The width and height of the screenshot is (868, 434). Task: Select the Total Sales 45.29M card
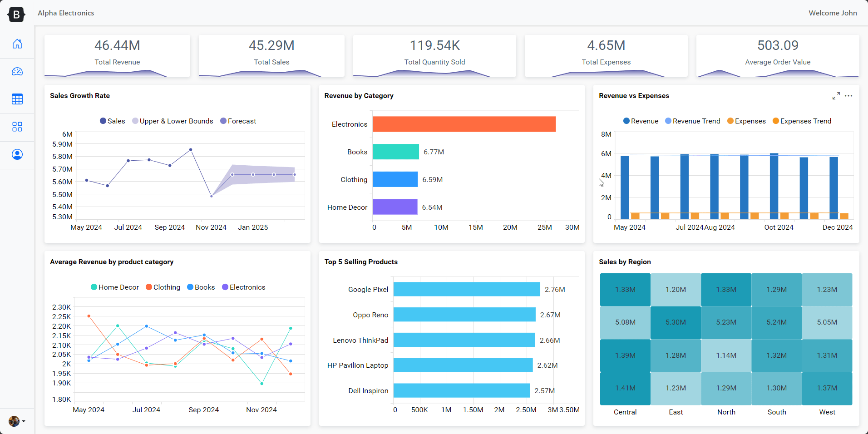[271, 56]
